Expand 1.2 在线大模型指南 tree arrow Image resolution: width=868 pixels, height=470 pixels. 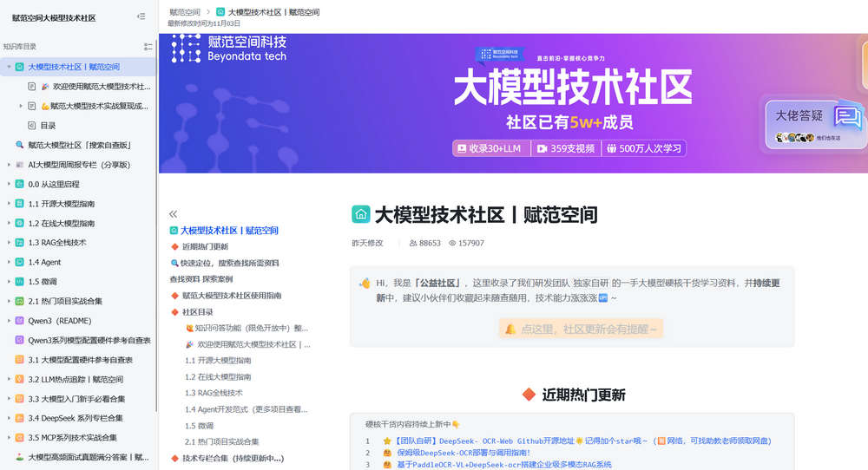pos(9,224)
